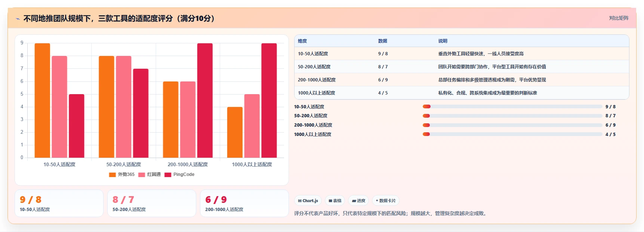Screen dimensions: 644x232
Task: Select the red PingCode bar in 50-200人 group
Action: [141, 113]
